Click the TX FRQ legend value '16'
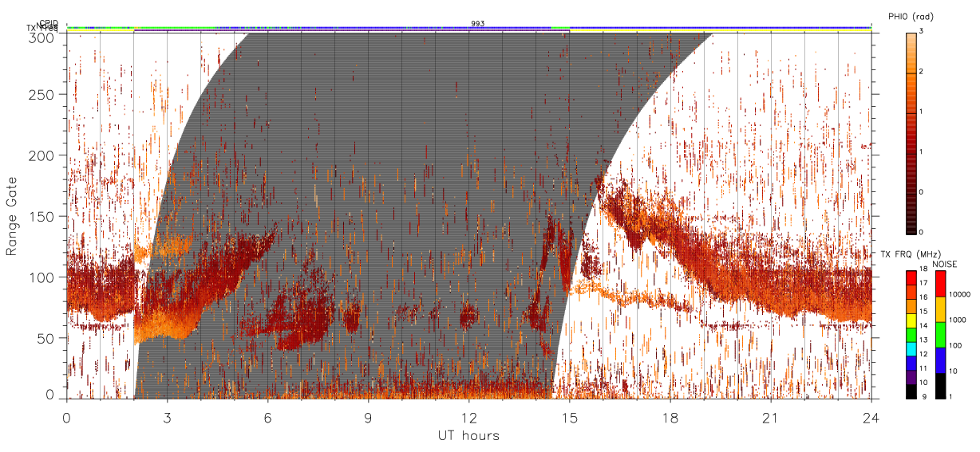980x452 pixels. coord(923,297)
